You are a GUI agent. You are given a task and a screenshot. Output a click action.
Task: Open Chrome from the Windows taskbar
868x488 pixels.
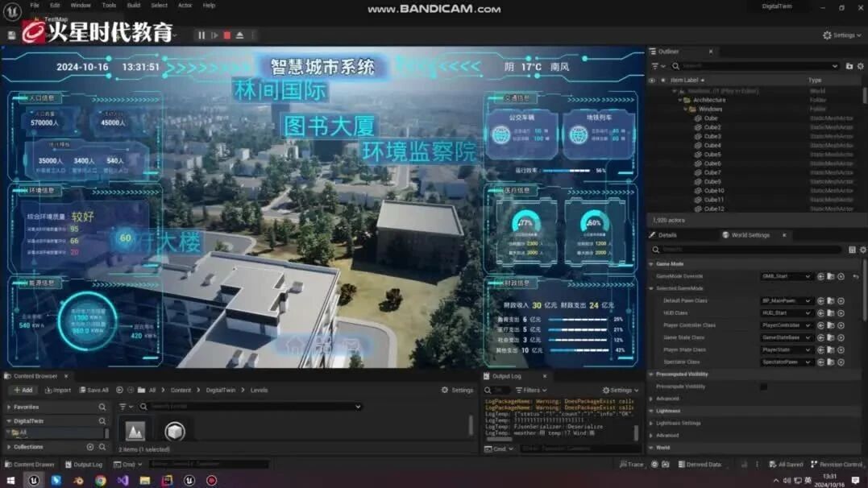tap(100, 481)
